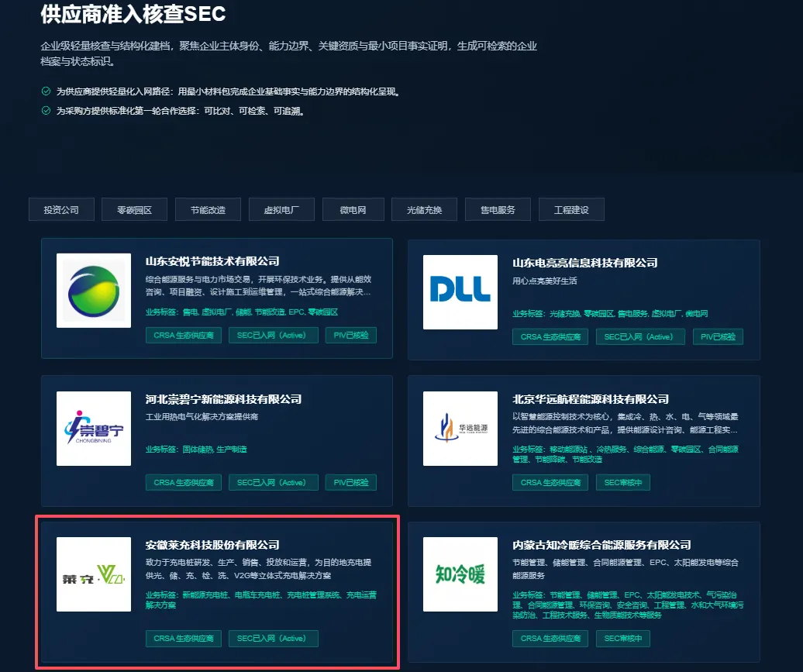Open company title 内蒙古知冷暖综合能源服务有限公司

click(601, 544)
